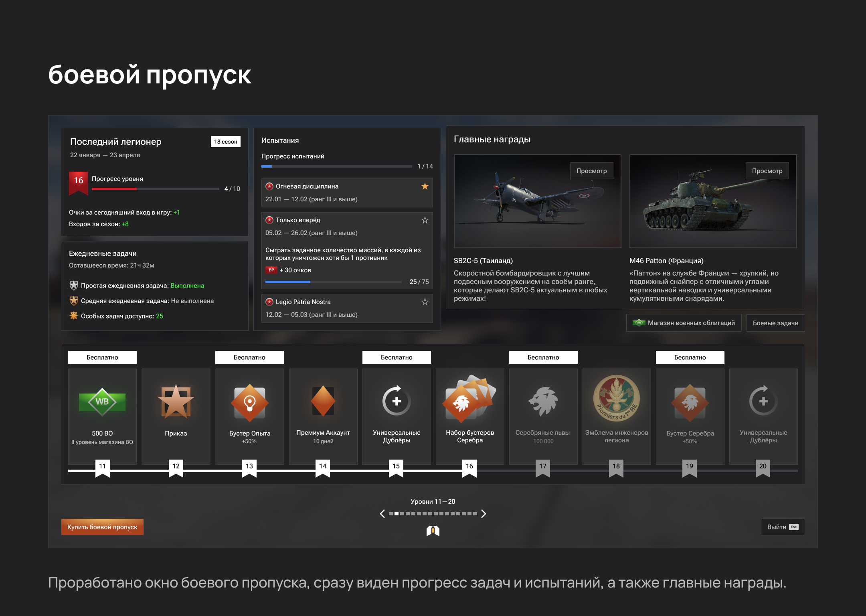This screenshot has height=616, width=866.
Task: Select Премиум Аккаунт diamond icon
Action: coord(323,401)
